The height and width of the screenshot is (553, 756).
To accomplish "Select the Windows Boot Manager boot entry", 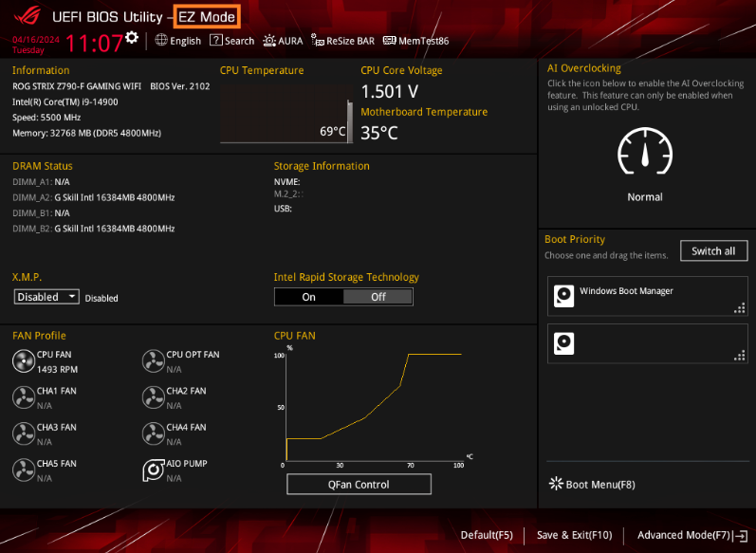I will coord(648,296).
